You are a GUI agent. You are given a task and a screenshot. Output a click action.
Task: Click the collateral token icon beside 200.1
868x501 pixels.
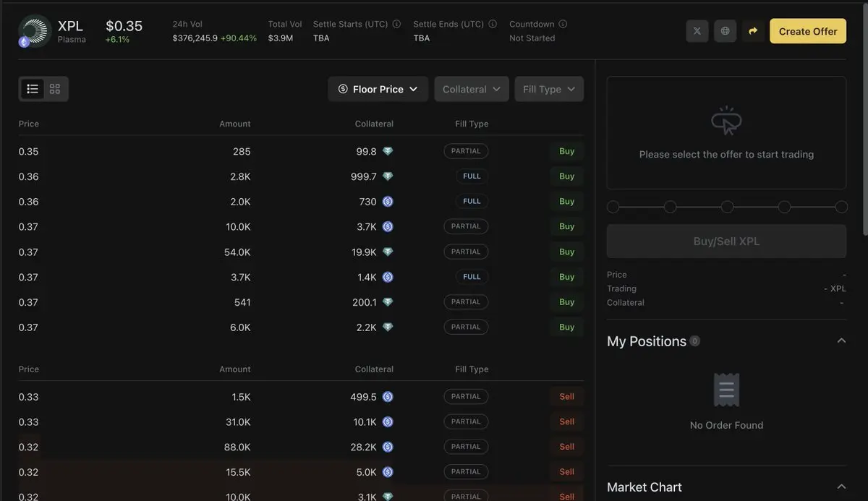click(388, 302)
